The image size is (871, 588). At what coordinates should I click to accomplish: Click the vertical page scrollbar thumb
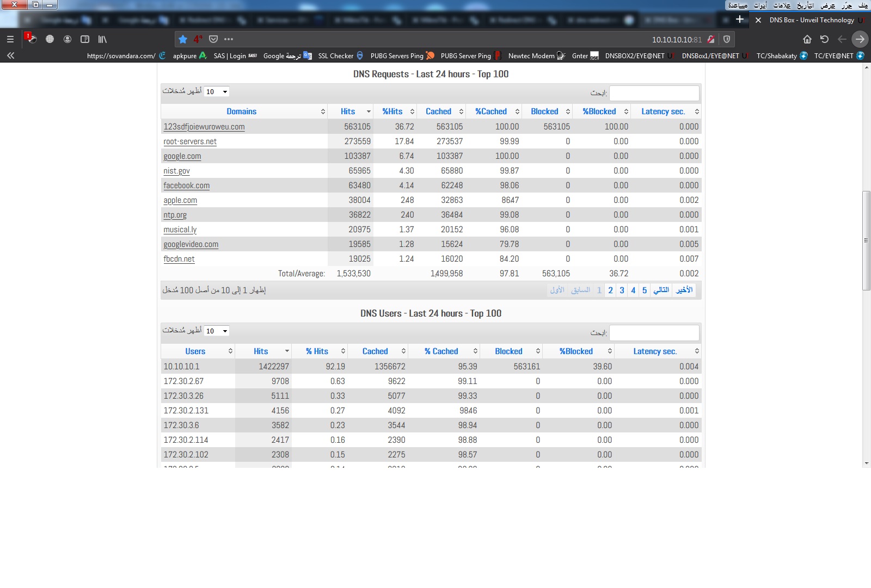tap(866, 240)
